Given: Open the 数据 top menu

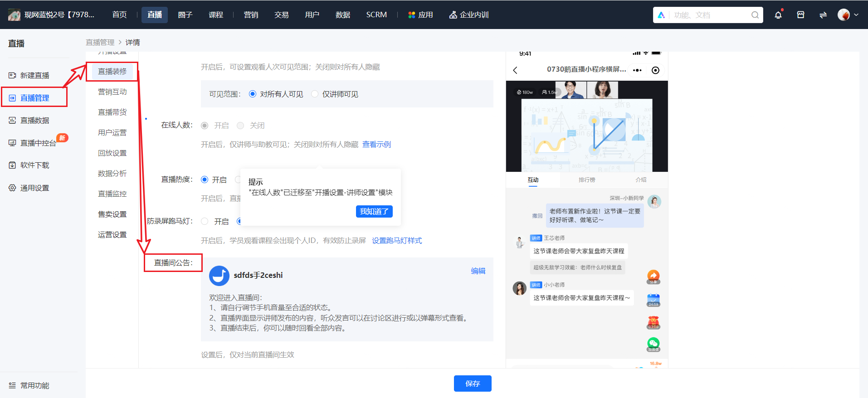Looking at the screenshot, I should pos(343,15).
